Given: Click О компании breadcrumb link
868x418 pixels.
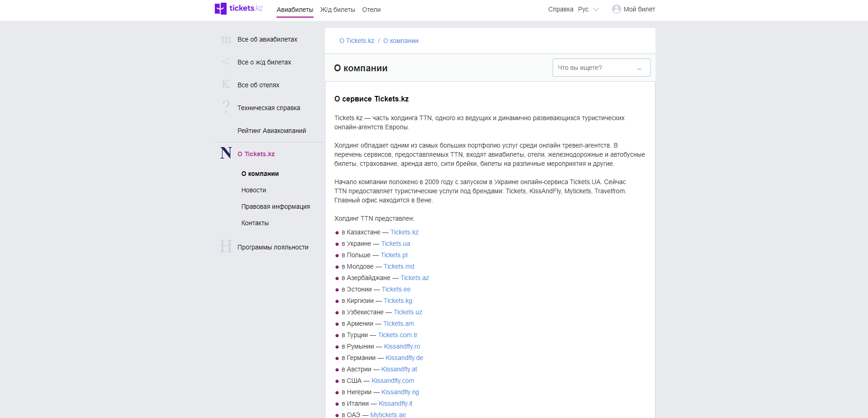Looking at the screenshot, I should click(401, 41).
